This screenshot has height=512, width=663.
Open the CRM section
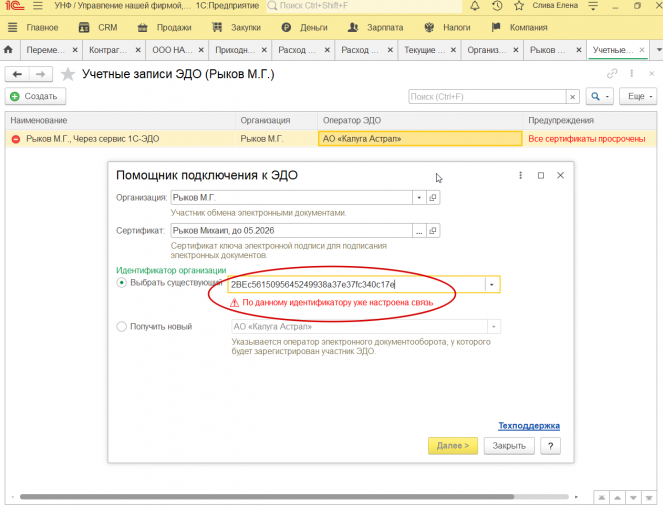pos(107,27)
